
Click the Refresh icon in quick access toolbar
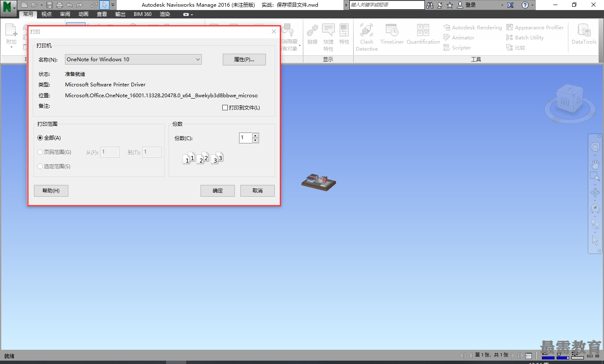tap(94, 5)
